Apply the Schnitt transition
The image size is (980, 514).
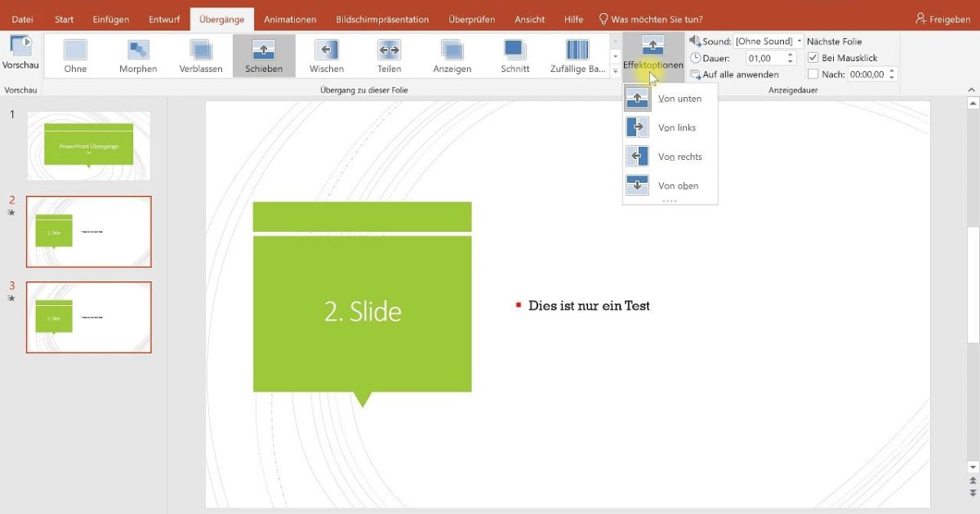pyautogui.click(x=515, y=55)
